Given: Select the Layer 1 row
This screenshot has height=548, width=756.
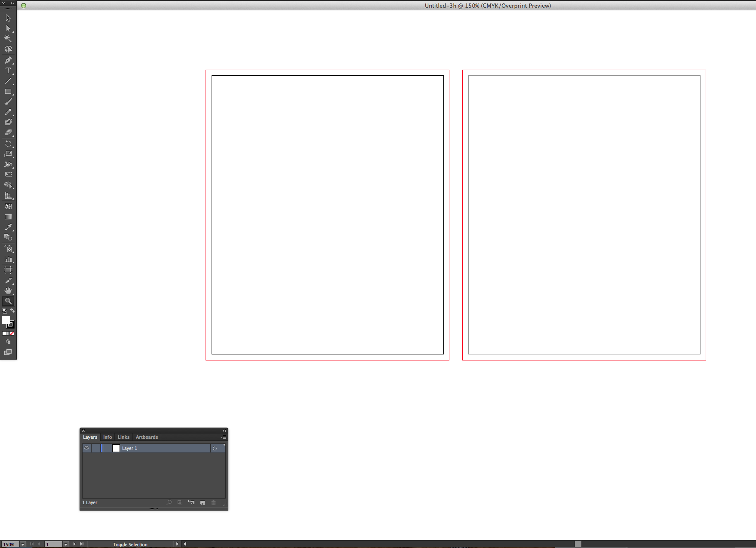Looking at the screenshot, I should (154, 448).
